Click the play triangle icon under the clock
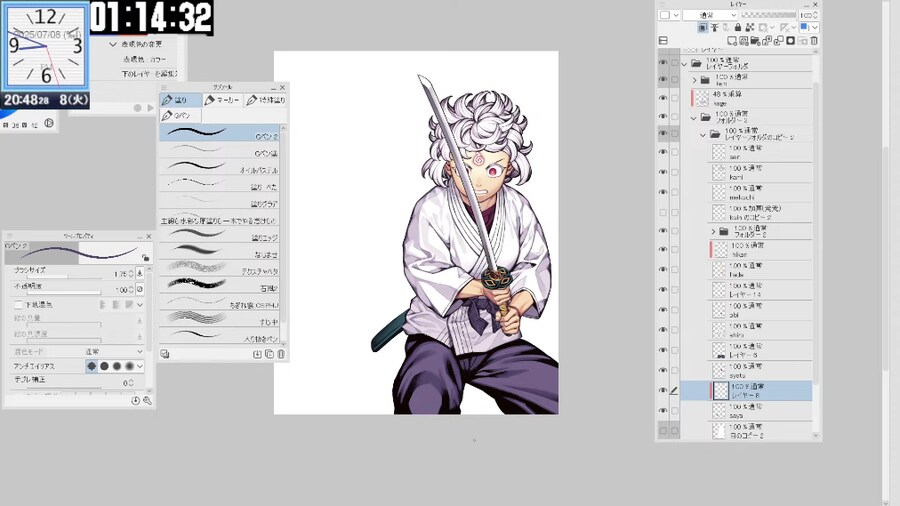Image resolution: width=900 pixels, height=506 pixels. pos(150,107)
